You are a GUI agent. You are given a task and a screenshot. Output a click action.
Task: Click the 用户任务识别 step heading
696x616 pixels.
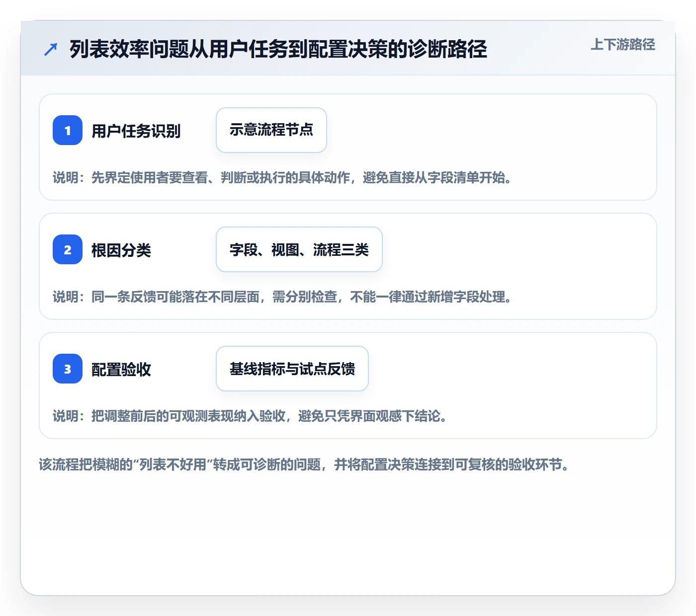136,131
